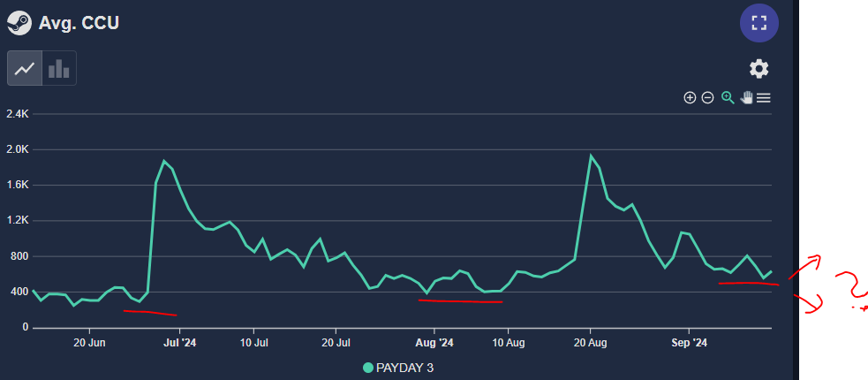The height and width of the screenshot is (380, 868).
Task: Click the 20 Aug peak data point
Action: [x=590, y=156]
